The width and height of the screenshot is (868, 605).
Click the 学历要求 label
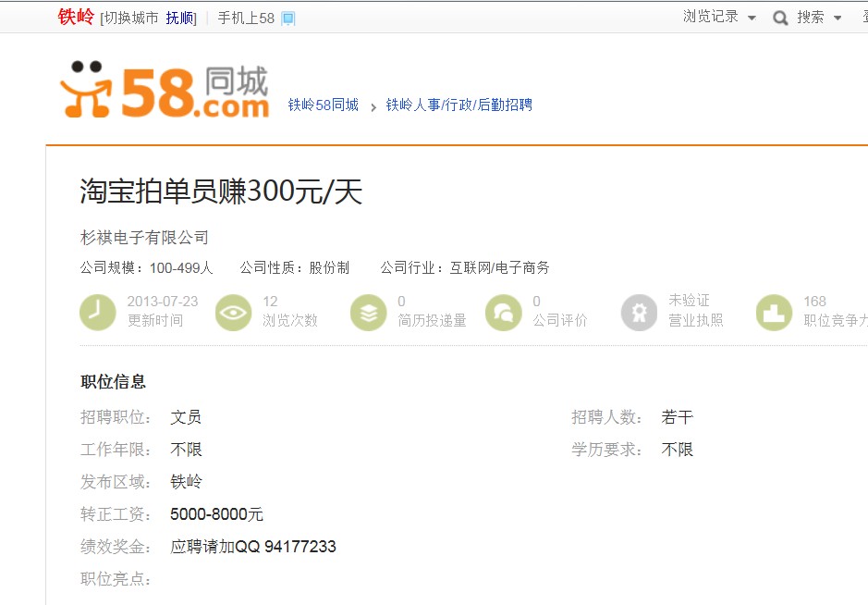coord(606,450)
